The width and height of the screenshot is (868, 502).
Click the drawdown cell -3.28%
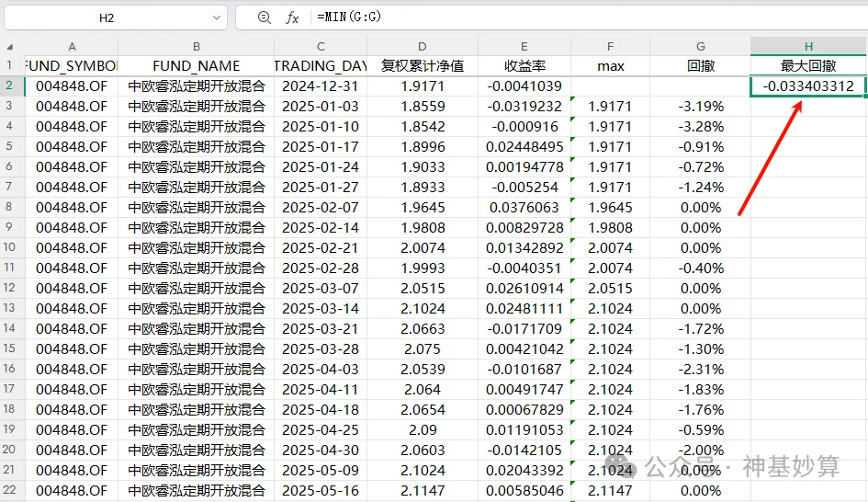coord(700,127)
